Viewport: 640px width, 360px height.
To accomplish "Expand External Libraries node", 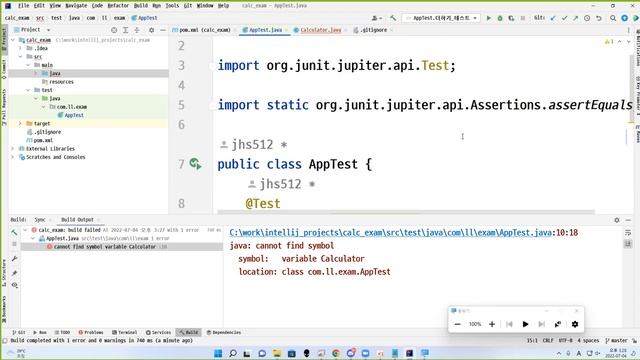I will tap(13, 149).
